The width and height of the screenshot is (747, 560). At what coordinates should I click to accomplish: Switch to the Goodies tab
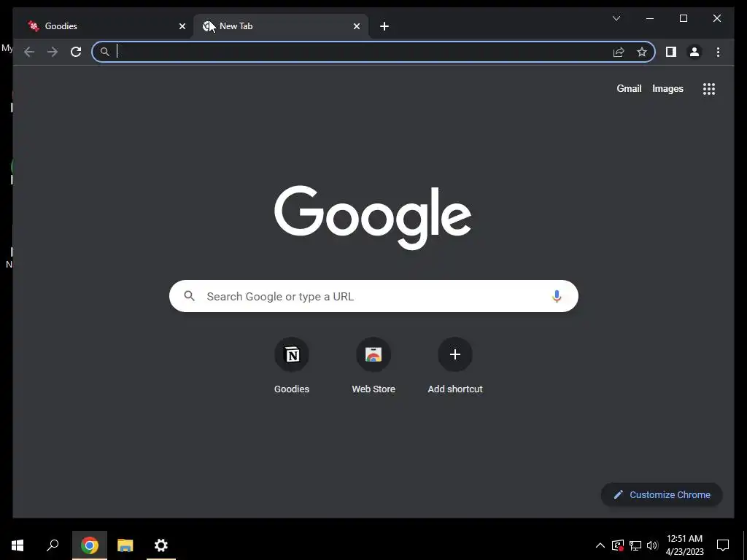[106, 26]
